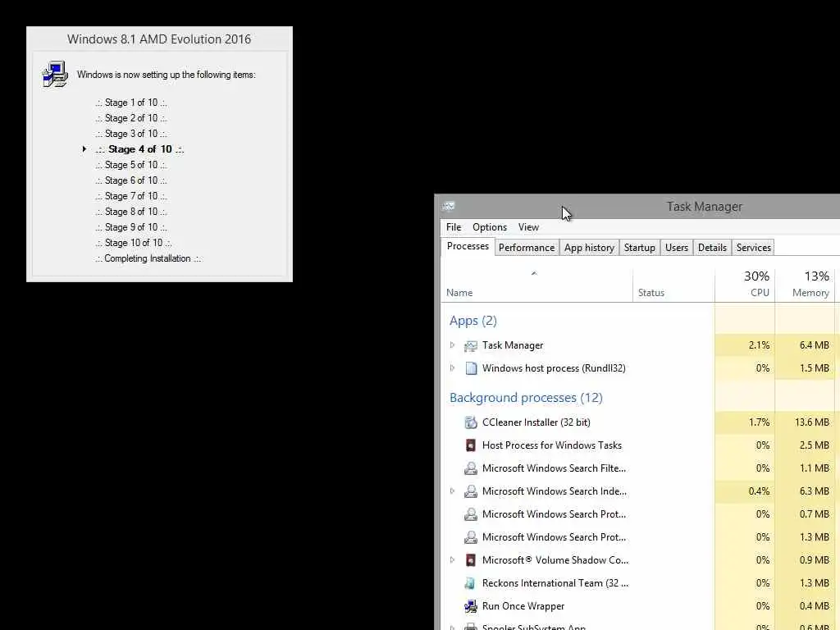The width and height of the screenshot is (840, 630).
Task: Click the CCleaner Installer icon
Action: (x=470, y=422)
